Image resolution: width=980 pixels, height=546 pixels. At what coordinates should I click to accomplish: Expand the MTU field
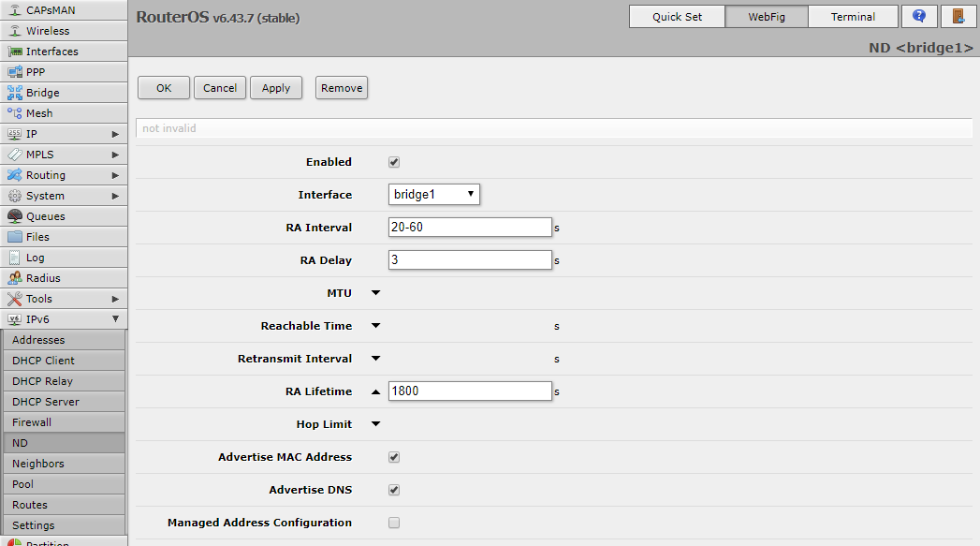coord(375,292)
